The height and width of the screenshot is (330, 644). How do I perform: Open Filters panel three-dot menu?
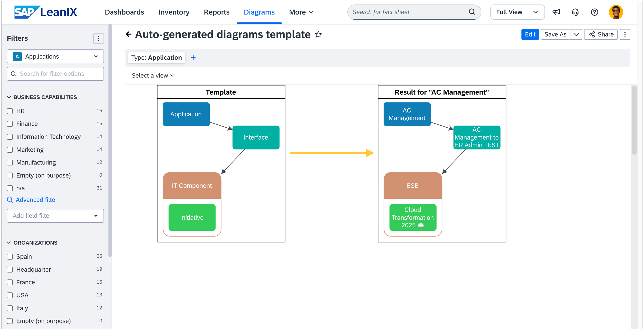(99, 38)
